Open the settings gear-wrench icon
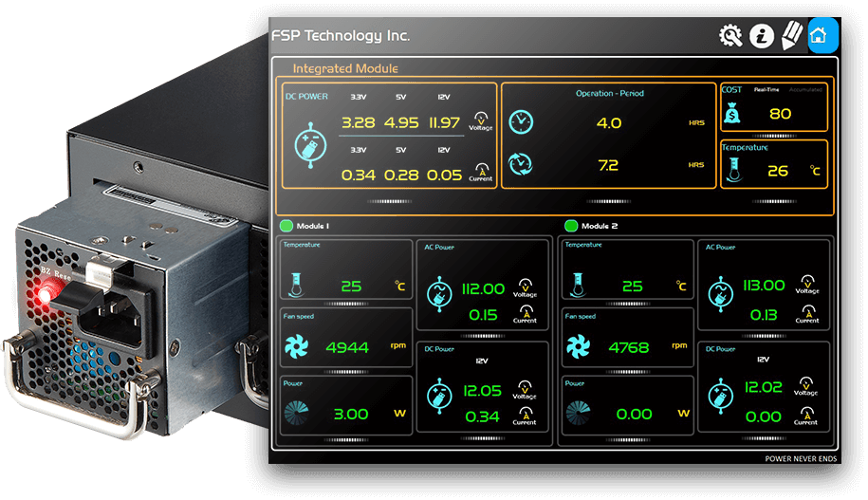The image size is (868, 500). 730,36
